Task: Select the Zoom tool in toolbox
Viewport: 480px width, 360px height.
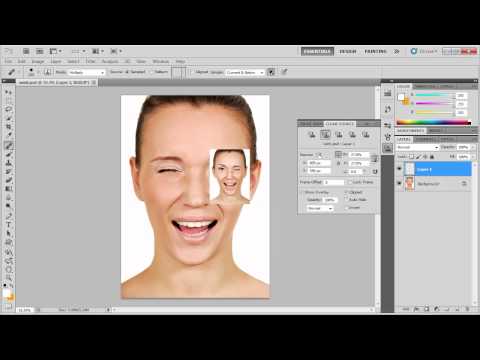Action: click(x=9, y=277)
